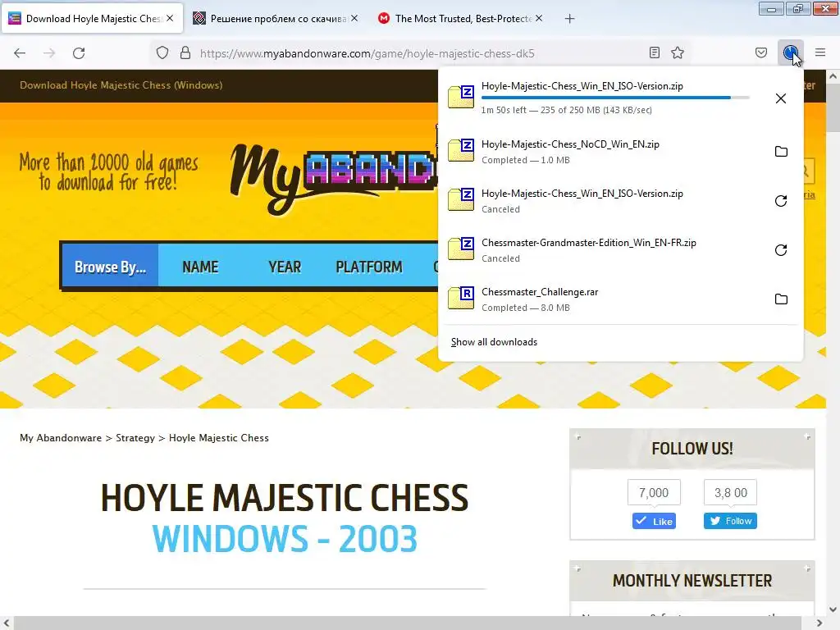Click Hoyle Majestic Chess breadcrumb text
The image size is (840, 630).
pos(218,438)
